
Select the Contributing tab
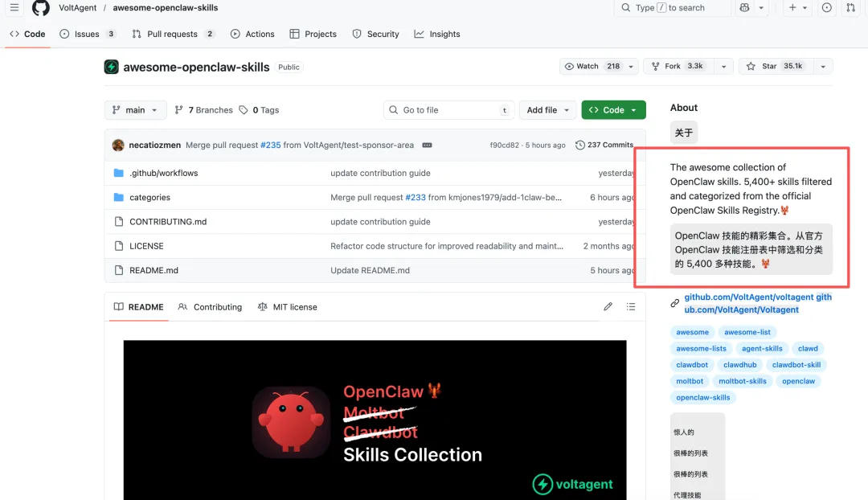click(210, 307)
